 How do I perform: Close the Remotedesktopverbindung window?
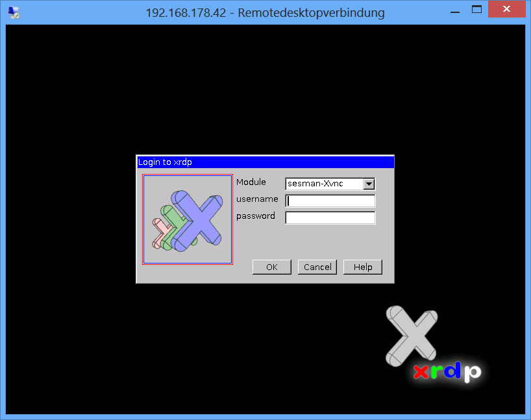(506, 9)
